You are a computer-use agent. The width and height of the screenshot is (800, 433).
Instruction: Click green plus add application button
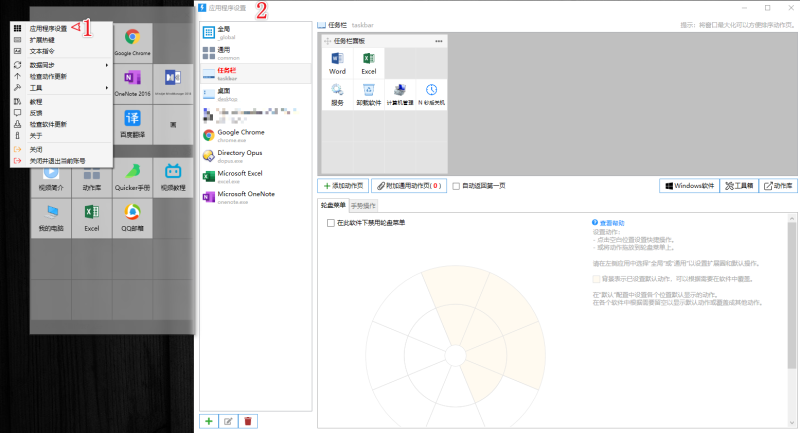[x=209, y=421]
